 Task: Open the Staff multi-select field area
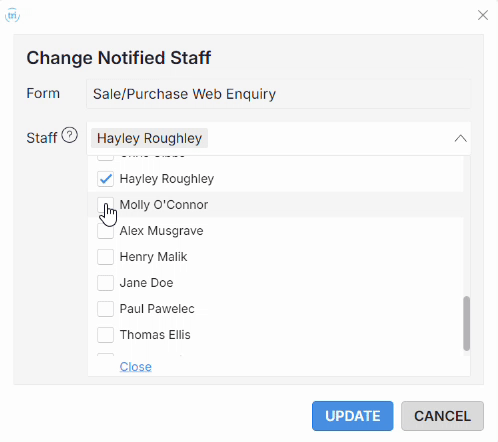click(278, 138)
